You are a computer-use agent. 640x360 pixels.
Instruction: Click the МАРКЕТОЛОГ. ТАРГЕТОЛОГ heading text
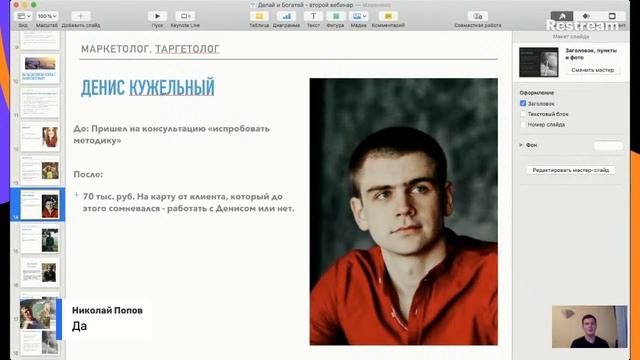point(150,49)
